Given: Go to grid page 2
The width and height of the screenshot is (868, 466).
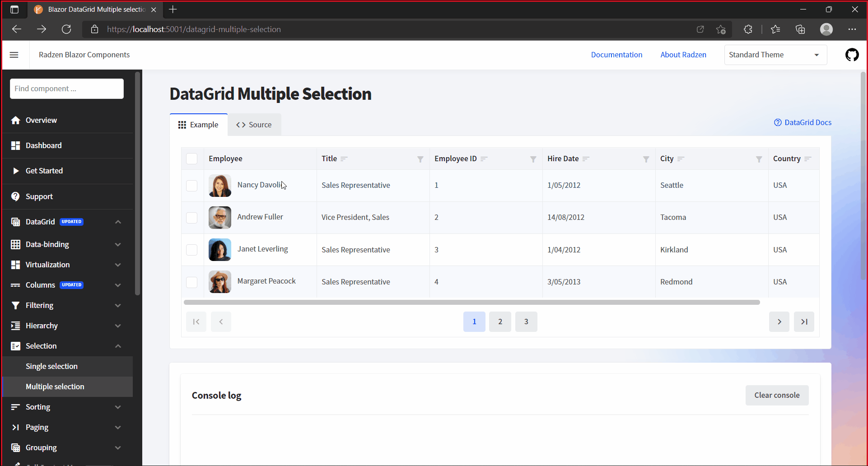Looking at the screenshot, I should coord(500,322).
